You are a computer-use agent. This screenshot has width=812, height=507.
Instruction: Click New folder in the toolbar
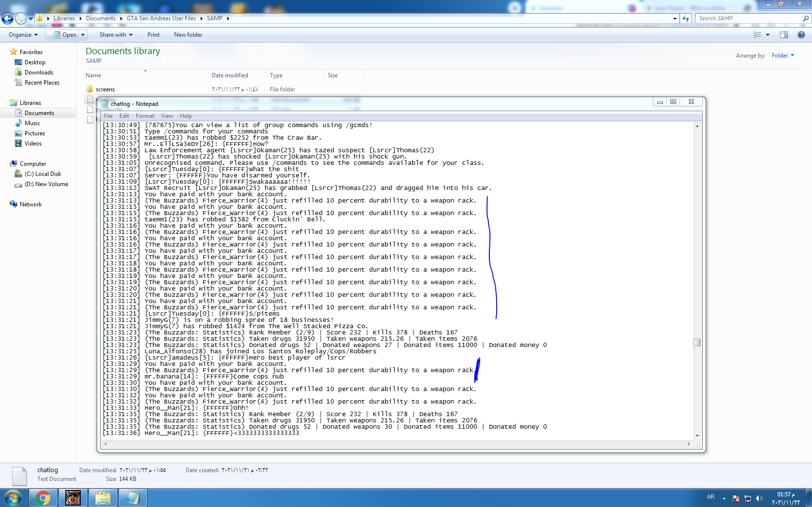(x=188, y=35)
